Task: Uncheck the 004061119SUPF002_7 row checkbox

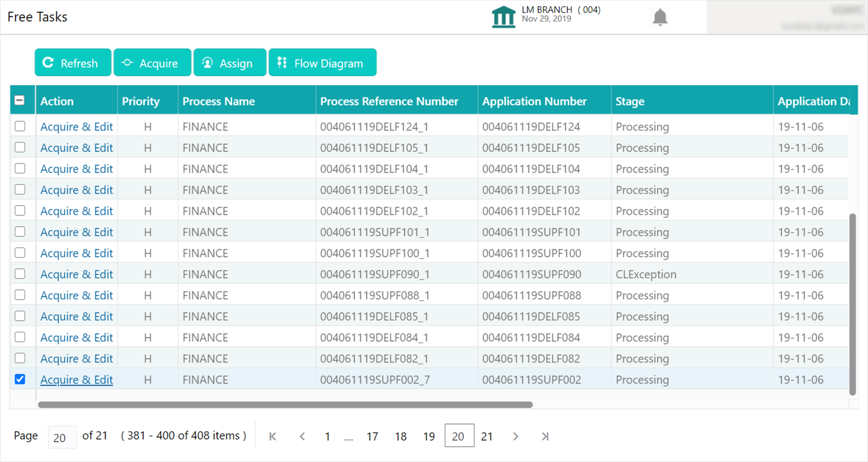Action: pyautogui.click(x=20, y=379)
